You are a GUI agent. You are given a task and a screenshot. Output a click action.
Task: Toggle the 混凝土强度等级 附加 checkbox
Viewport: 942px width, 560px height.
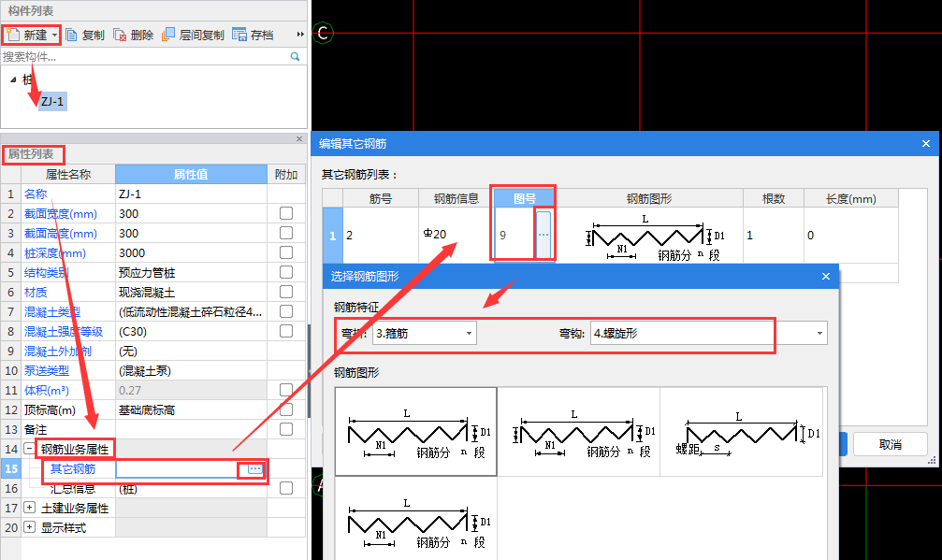pyautogui.click(x=286, y=331)
